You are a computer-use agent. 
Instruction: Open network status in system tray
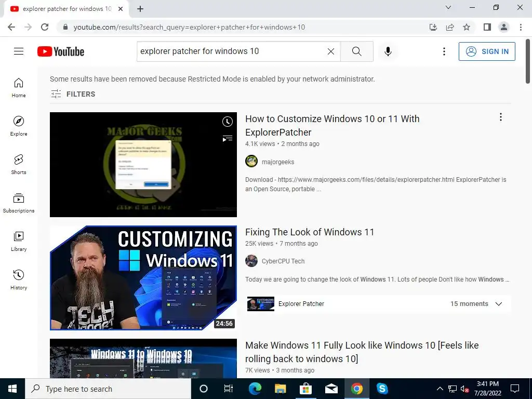click(x=453, y=389)
